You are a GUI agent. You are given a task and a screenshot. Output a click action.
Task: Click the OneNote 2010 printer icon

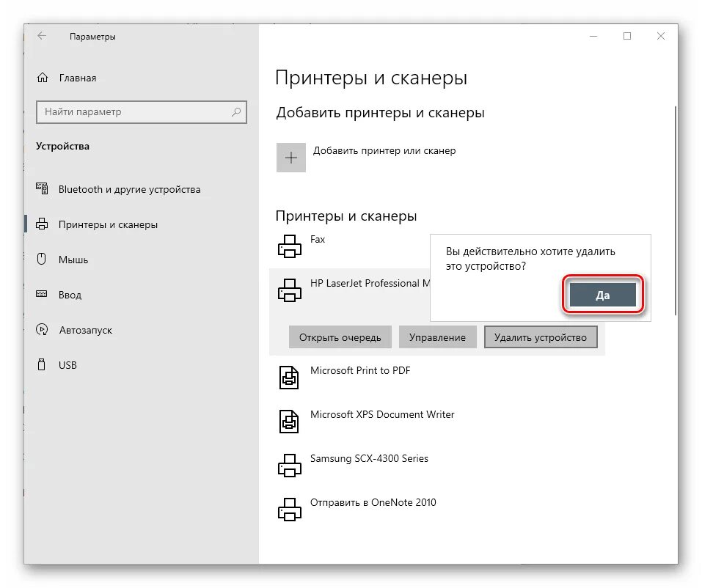tap(290, 510)
